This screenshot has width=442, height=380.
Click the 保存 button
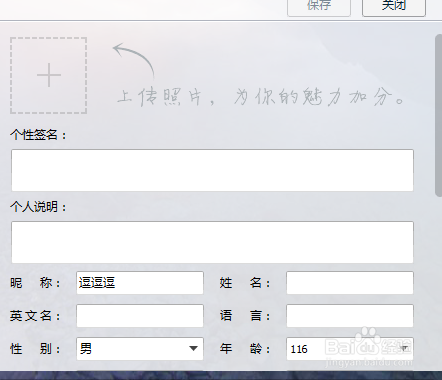click(x=319, y=7)
